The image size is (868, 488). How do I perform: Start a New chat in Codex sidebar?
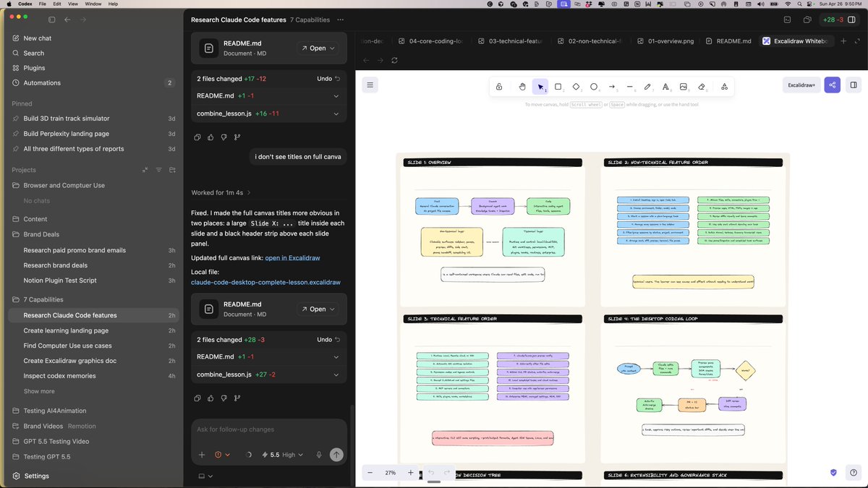37,38
